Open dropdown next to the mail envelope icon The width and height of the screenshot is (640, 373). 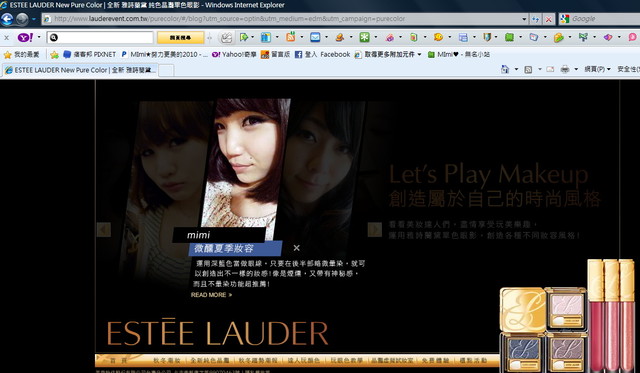click(326, 37)
